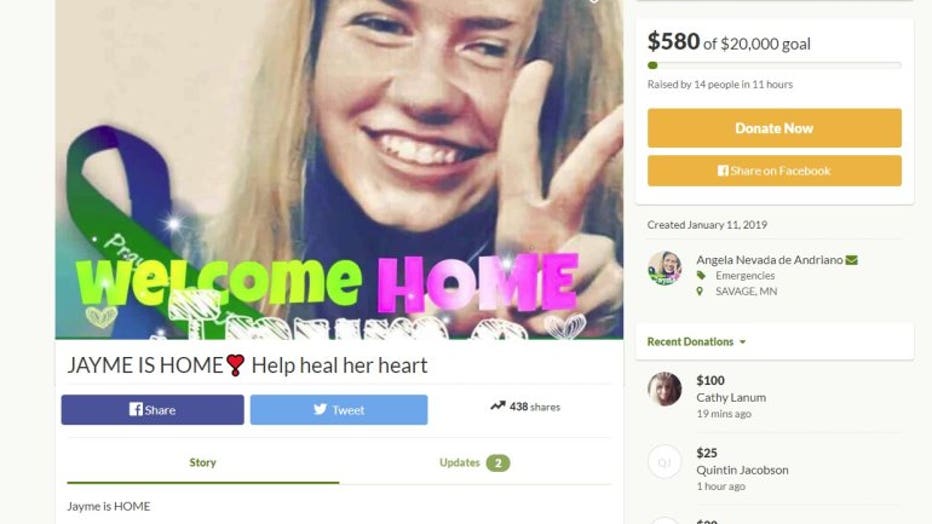Click the Welcome Home campaign photo
The height and width of the screenshot is (524, 932).
coord(339,169)
